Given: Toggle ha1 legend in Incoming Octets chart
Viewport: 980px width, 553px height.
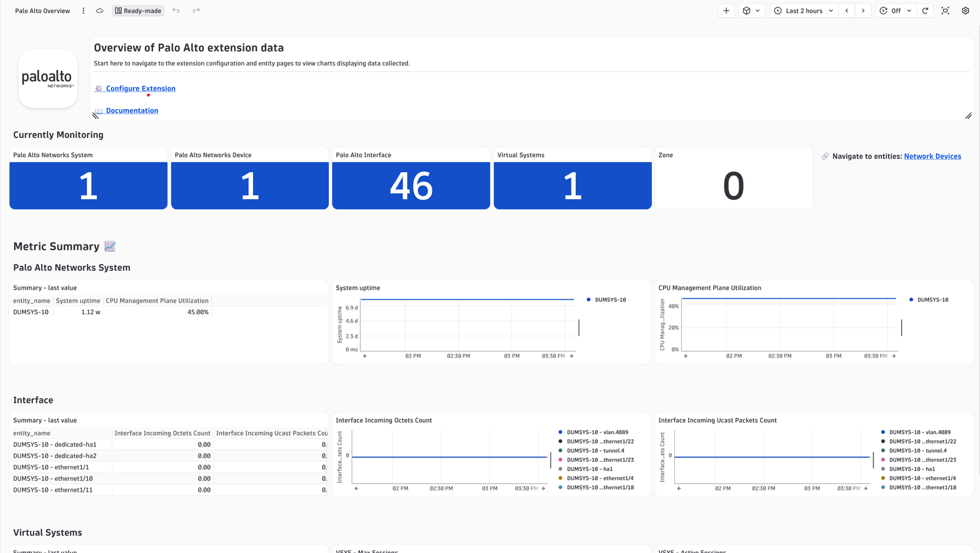Looking at the screenshot, I should 585,469.
